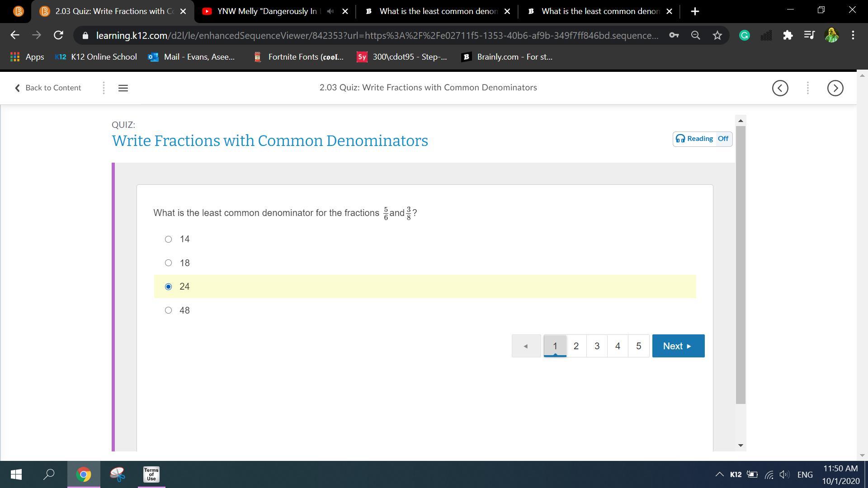This screenshot has height=488, width=868.
Task: Click the Grammarly extension icon
Action: [x=744, y=35]
